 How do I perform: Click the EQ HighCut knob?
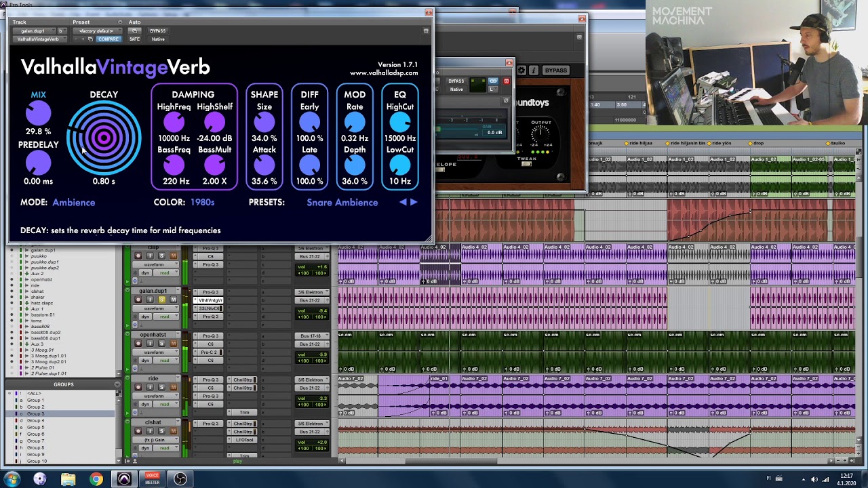point(400,123)
